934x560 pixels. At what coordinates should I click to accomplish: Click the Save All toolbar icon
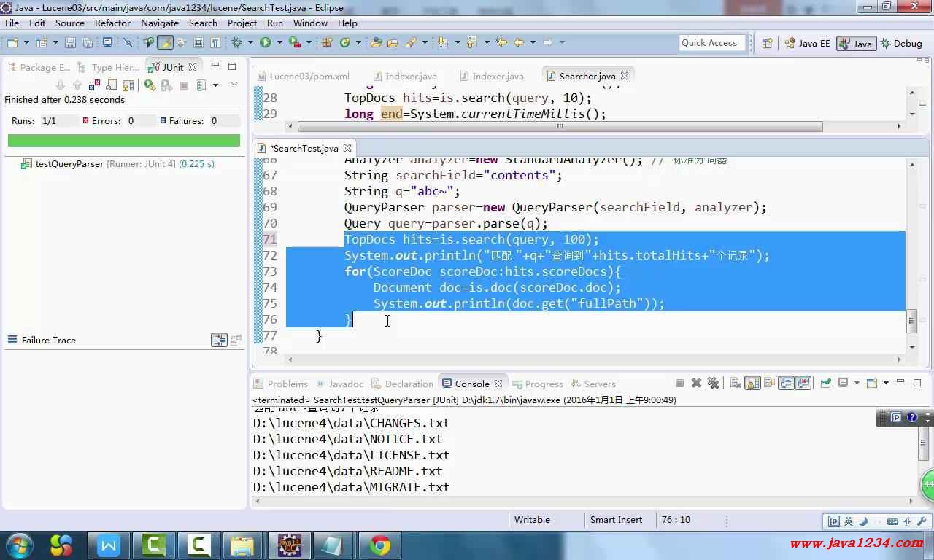(87, 42)
